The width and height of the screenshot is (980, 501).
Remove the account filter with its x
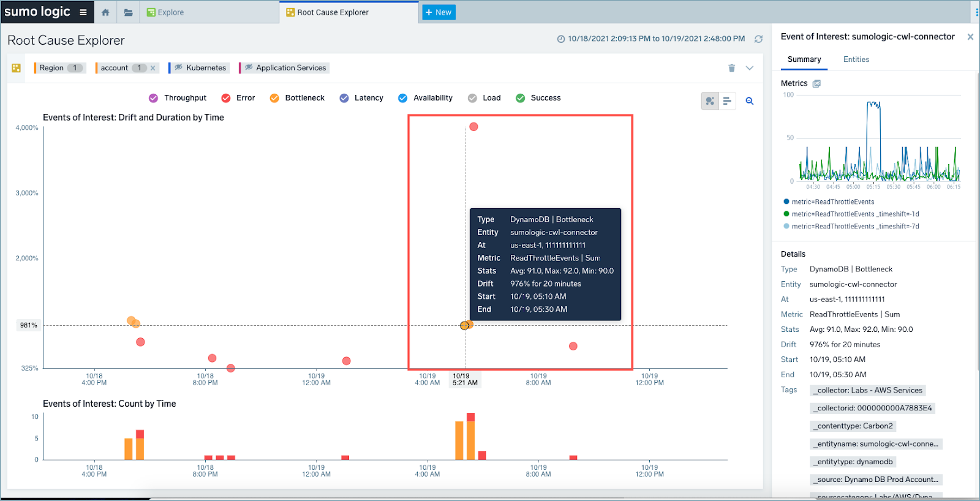153,68
